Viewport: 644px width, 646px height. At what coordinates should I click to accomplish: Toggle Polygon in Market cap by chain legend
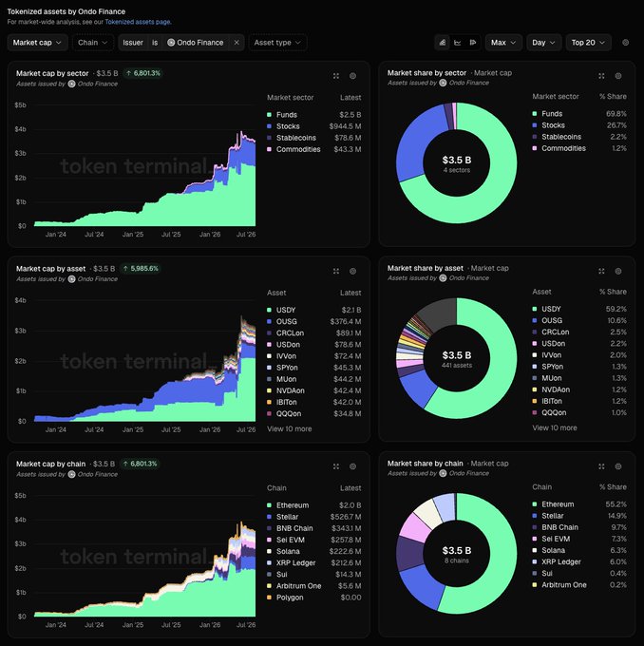314,598
